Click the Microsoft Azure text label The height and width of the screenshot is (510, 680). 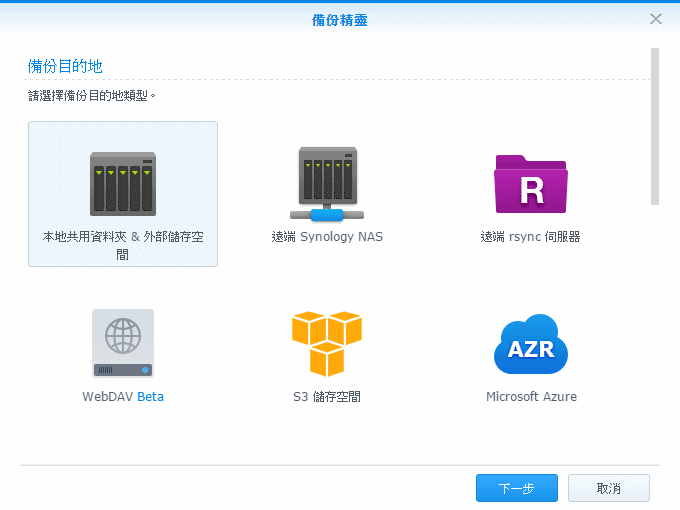530,397
